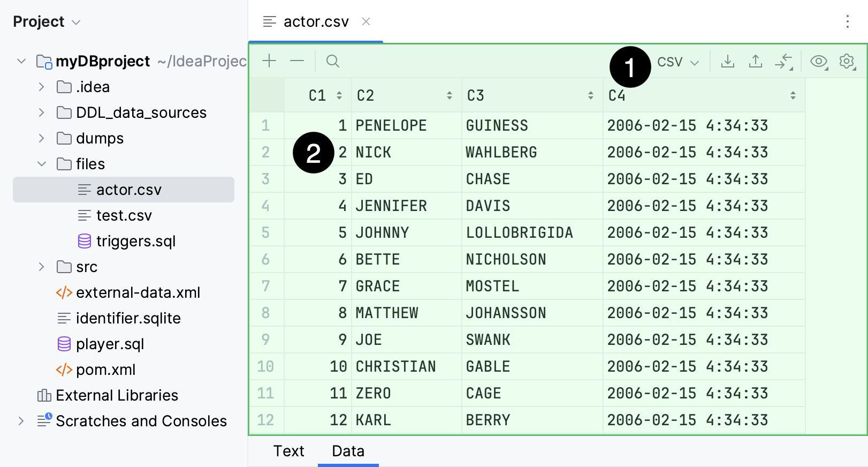Screen dimensions: 868x467
Task: Switch to the Data tab
Action: click(348, 451)
